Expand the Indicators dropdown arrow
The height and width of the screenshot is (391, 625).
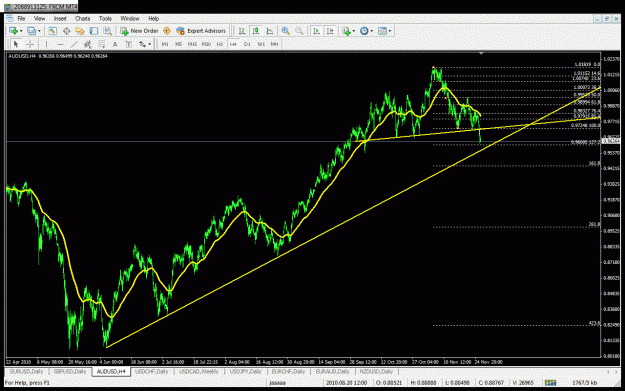click(354, 31)
